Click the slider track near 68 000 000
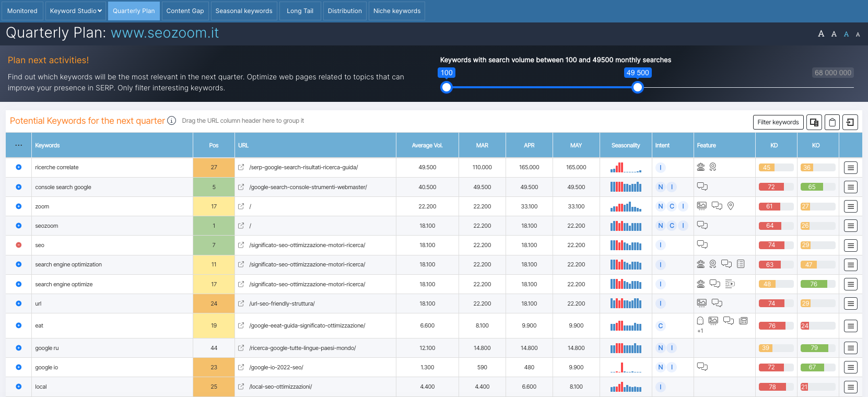 pyautogui.click(x=833, y=87)
